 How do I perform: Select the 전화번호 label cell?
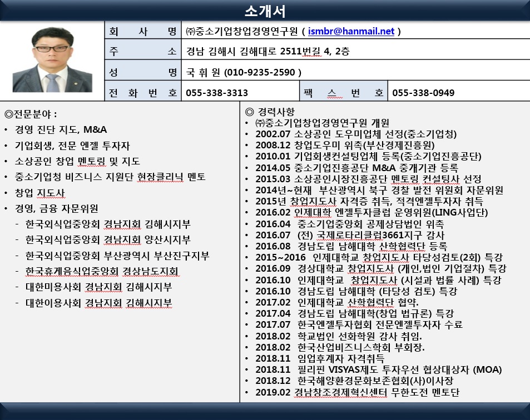tap(143, 91)
